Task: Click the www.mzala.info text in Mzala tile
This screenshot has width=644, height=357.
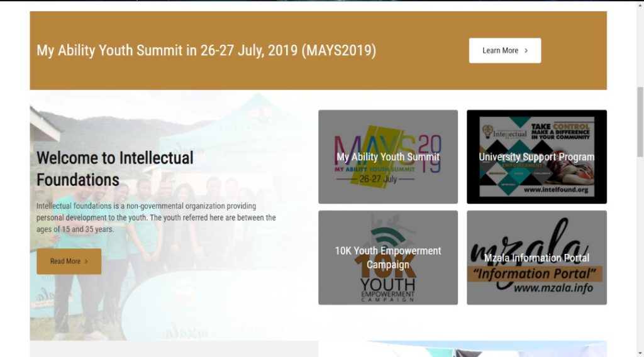Action: coord(553,288)
